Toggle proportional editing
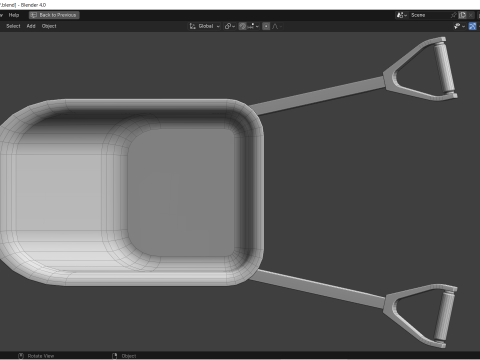Screen dimensions: 480x360 (x=266, y=26)
